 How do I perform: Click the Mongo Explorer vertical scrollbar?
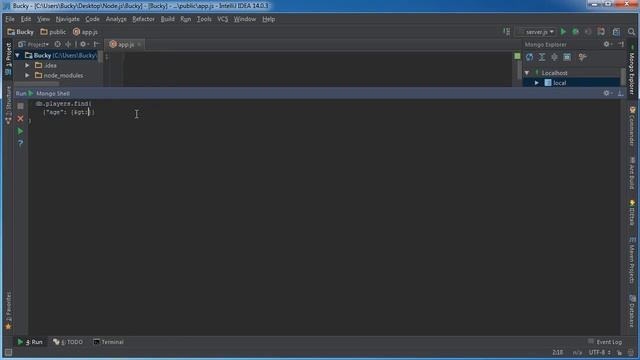pos(623,76)
